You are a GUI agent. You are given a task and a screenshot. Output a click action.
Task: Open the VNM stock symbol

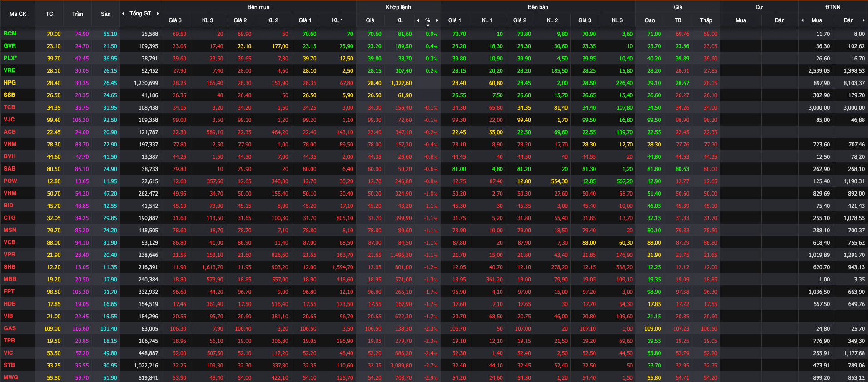(x=10, y=144)
